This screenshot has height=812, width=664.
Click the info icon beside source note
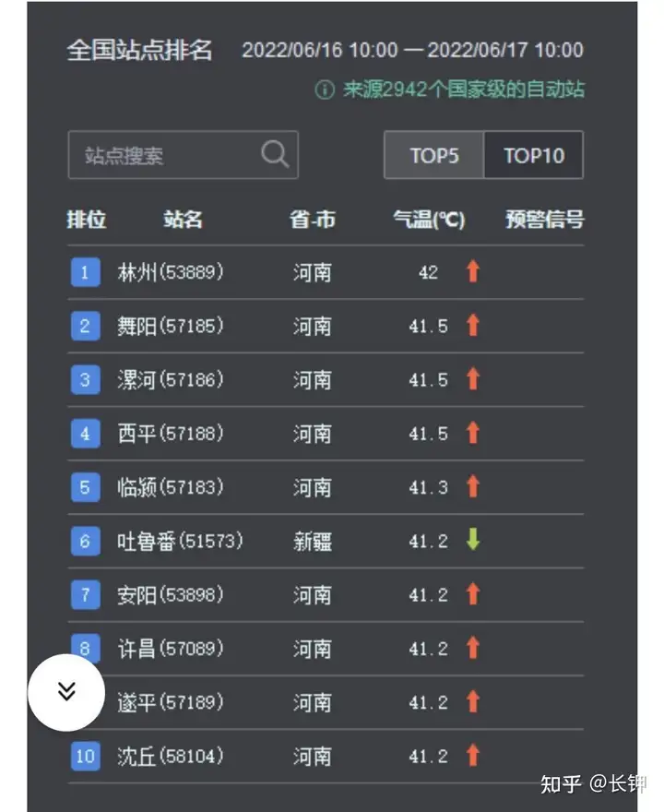pyautogui.click(x=325, y=90)
